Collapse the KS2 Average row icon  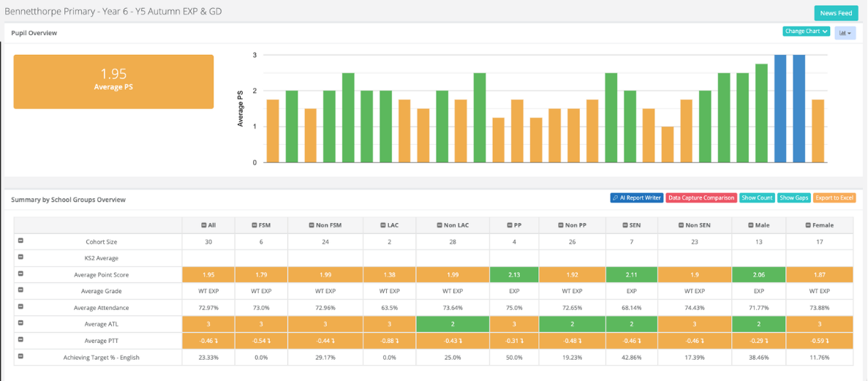(20, 257)
